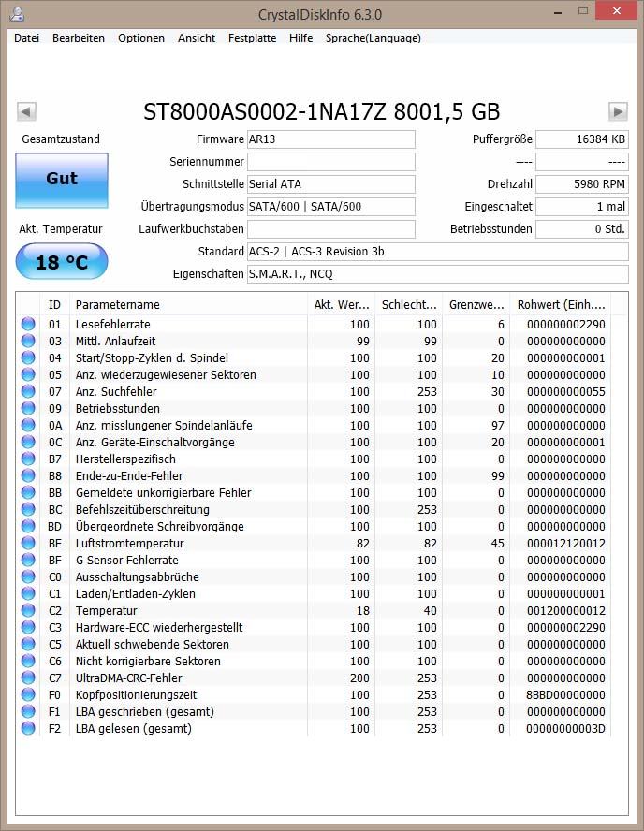Click status orb for Gemeldete unkorrigierbare Fehler
This screenshot has height=831, width=644.
click(28, 492)
